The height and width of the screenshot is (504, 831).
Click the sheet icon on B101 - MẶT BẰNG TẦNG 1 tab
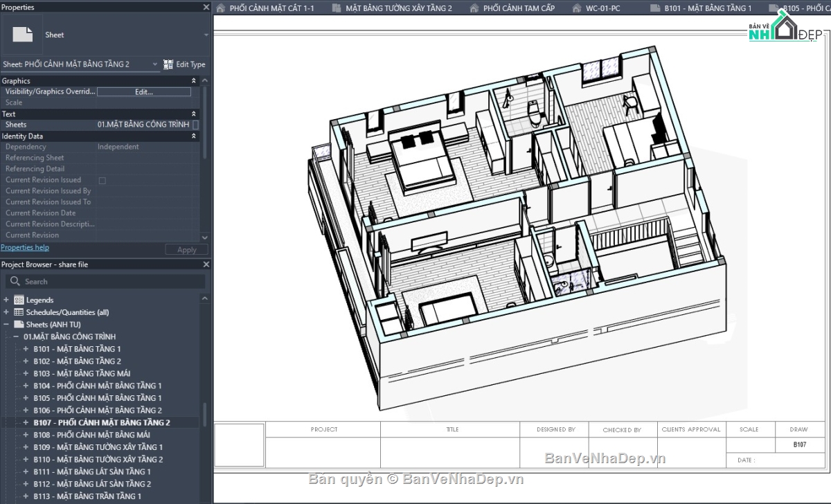655,8
